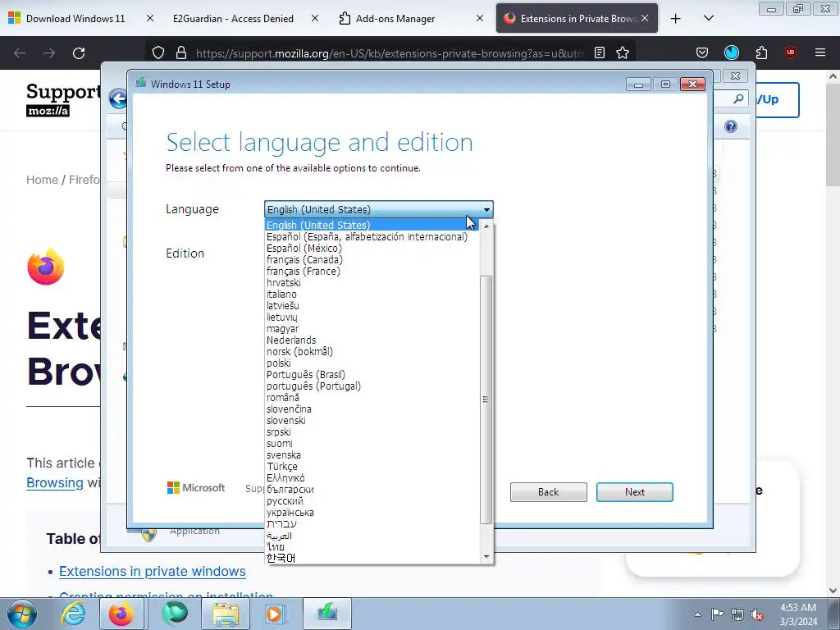Viewport: 840px width, 630px height.
Task: Click the Firefox taskbar icon
Action: click(x=121, y=614)
